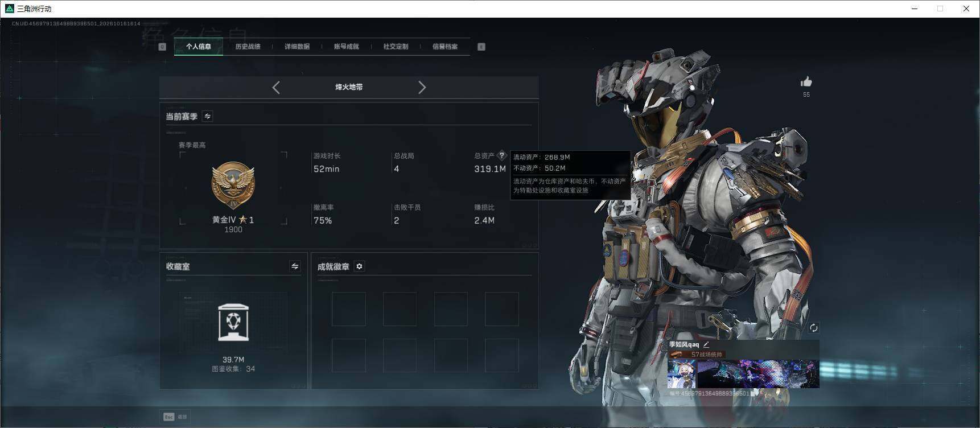Image resolution: width=980 pixels, height=428 pixels.
Task: Open the collection room display case icon
Action: click(233, 322)
